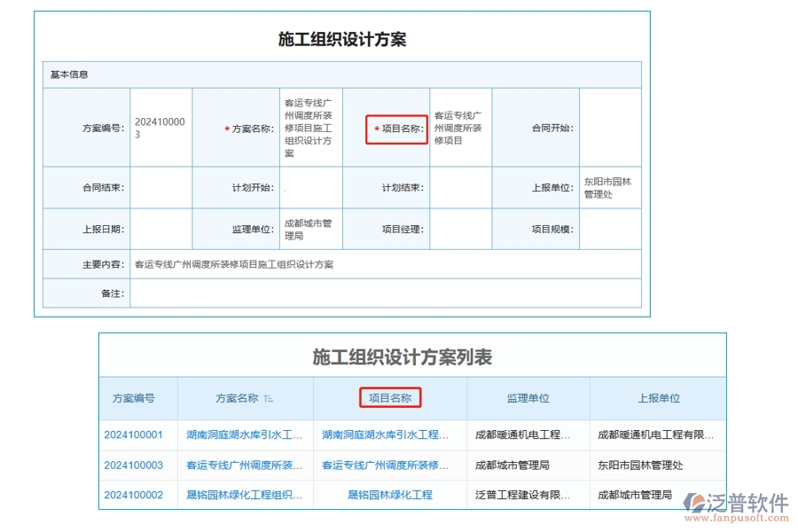Click the 监理单位 column header

pos(528,397)
